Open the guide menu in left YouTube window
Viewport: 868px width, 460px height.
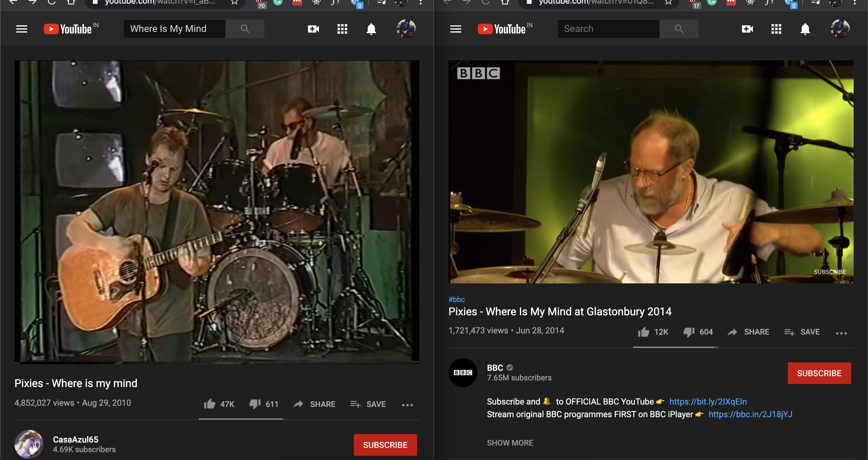click(x=22, y=29)
